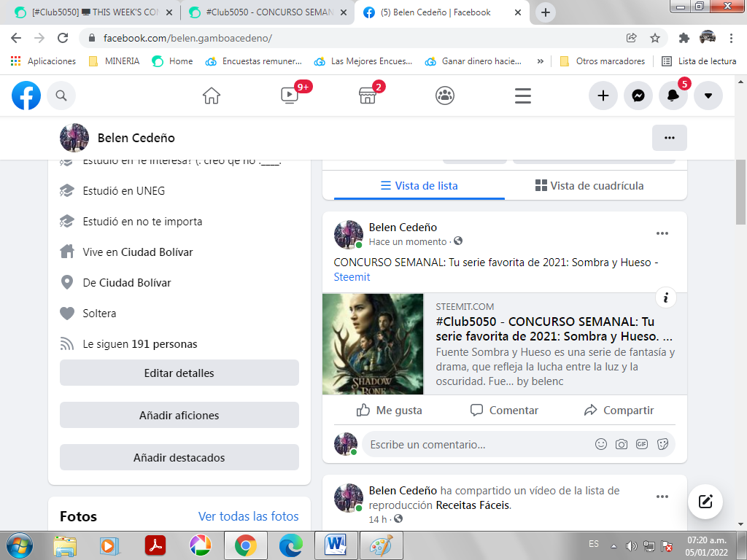The image size is (747, 560).
Task: Open the MINERIA bookmark folder
Action: point(115,61)
